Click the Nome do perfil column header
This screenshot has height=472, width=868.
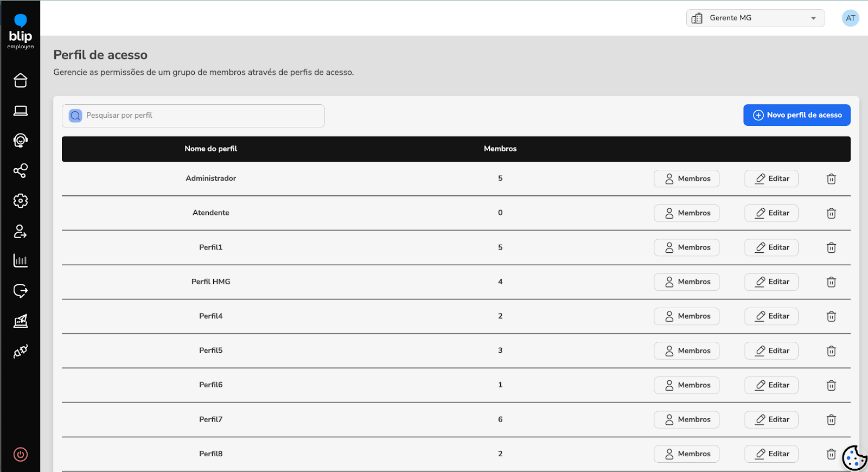pos(210,149)
